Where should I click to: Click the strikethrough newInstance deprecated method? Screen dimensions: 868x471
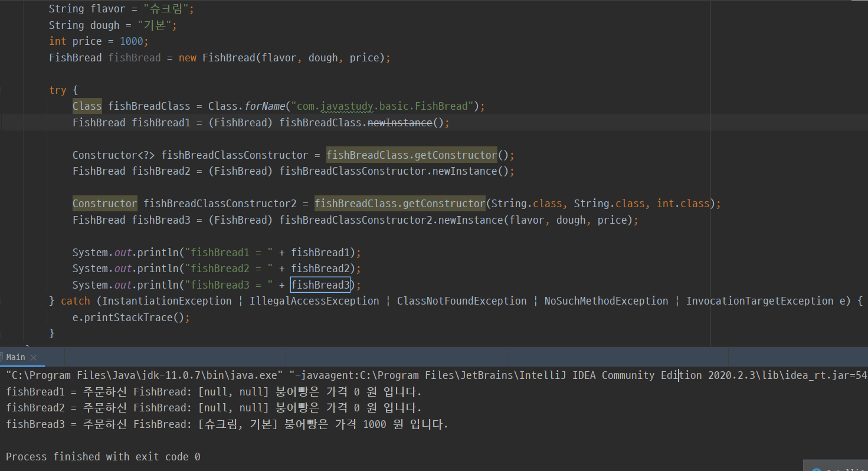[400, 123]
